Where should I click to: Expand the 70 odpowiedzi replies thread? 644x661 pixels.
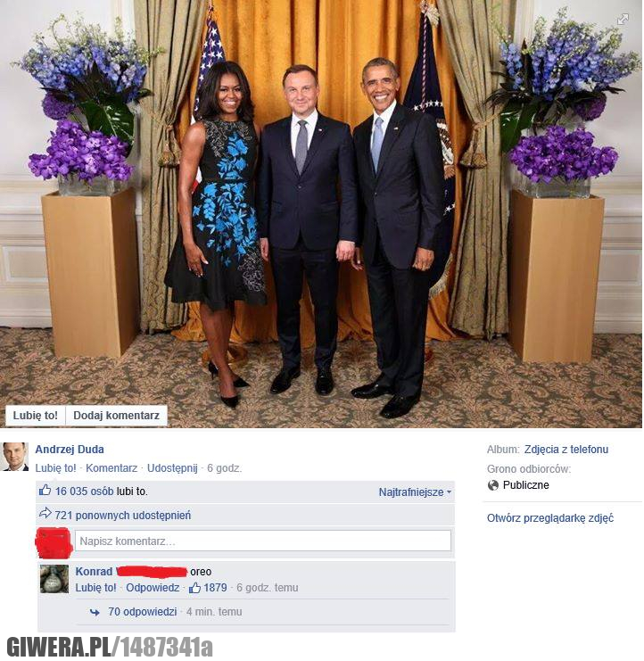pos(143,612)
